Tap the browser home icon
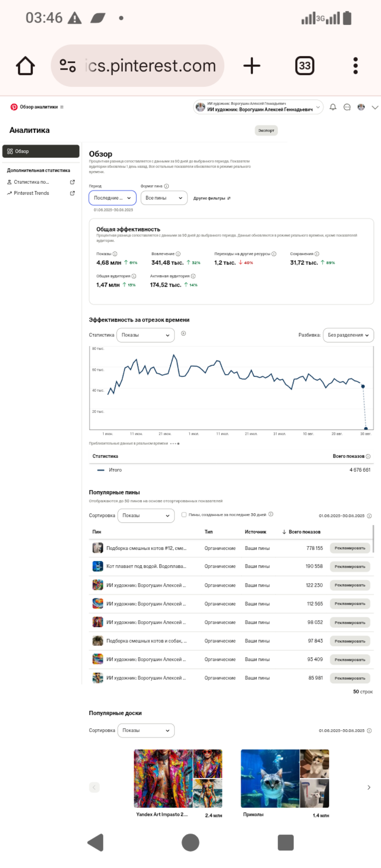The height and width of the screenshot is (868, 381). click(x=25, y=66)
